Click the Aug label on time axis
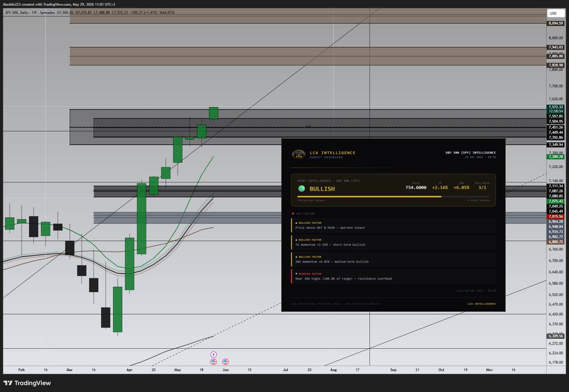The width and height of the screenshot is (569, 392). pyautogui.click(x=333, y=369)
